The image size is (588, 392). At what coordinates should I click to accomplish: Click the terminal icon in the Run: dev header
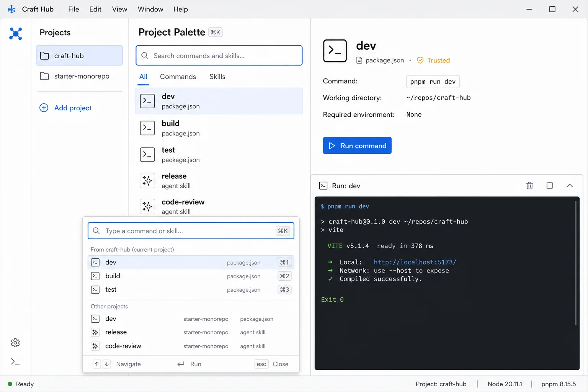323,186
